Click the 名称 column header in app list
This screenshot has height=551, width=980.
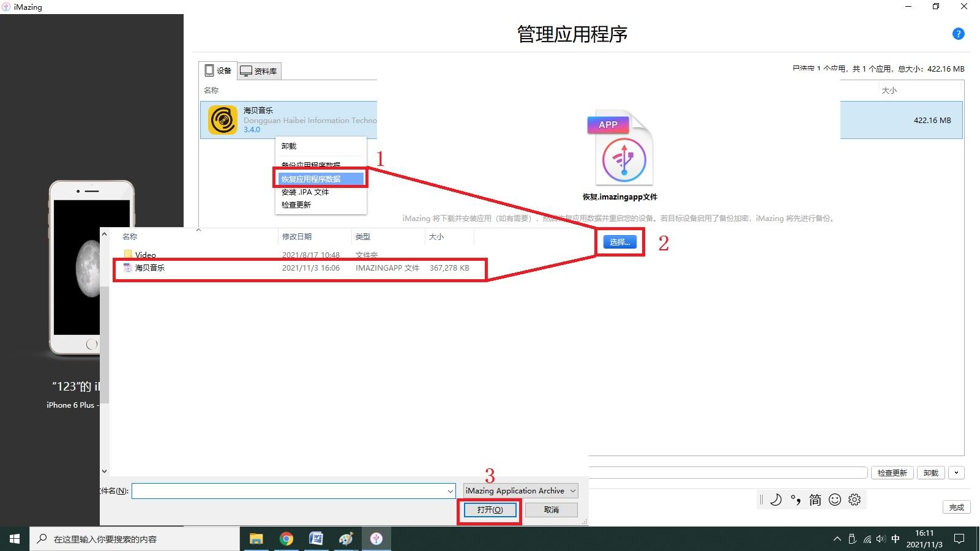pyautogui.click(x=211, y=90)
